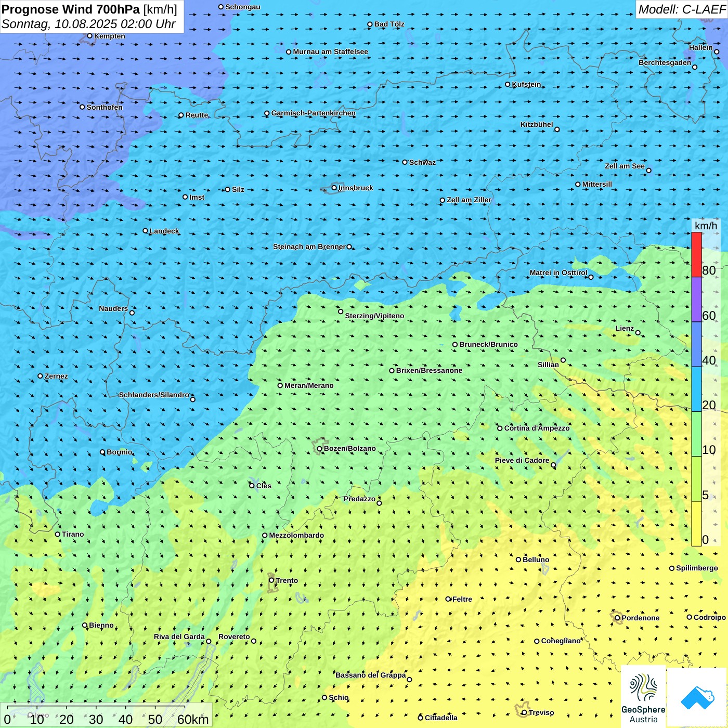Click the 'Kitzbühel' city label
Screen dimensions: 728x728
pos(537,124)
